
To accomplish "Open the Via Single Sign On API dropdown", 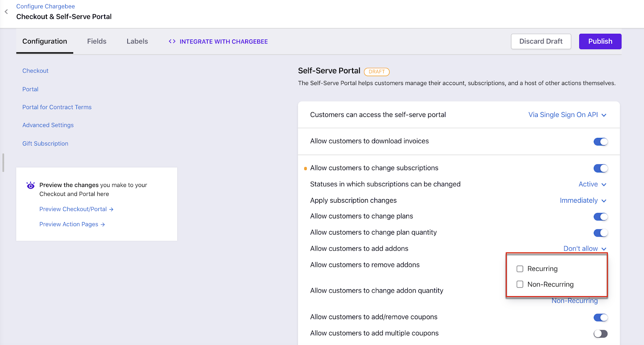I will coord(567,115).
